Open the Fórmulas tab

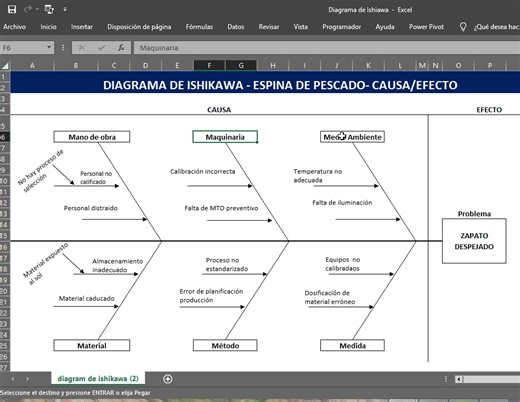[x=199, y=27]
